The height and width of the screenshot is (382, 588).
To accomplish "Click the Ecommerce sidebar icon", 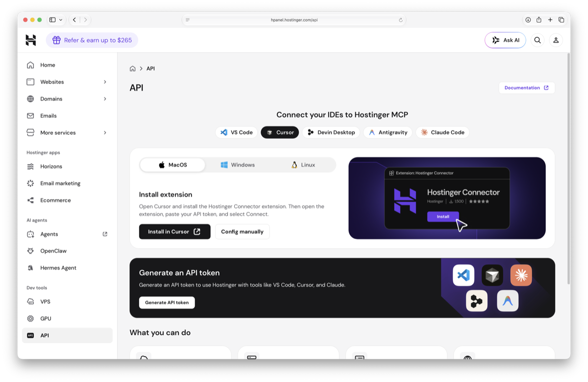I will (x=30, y=200).
